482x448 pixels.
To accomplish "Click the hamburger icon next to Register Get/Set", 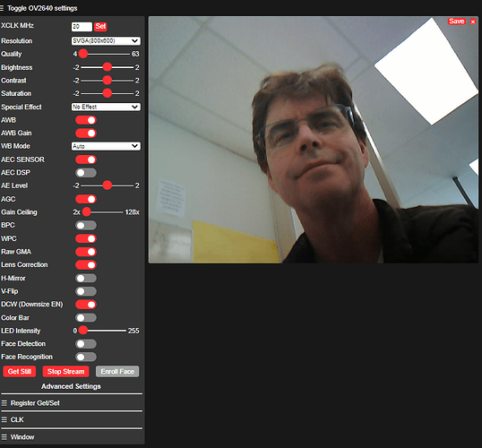I will pos(4,403).
